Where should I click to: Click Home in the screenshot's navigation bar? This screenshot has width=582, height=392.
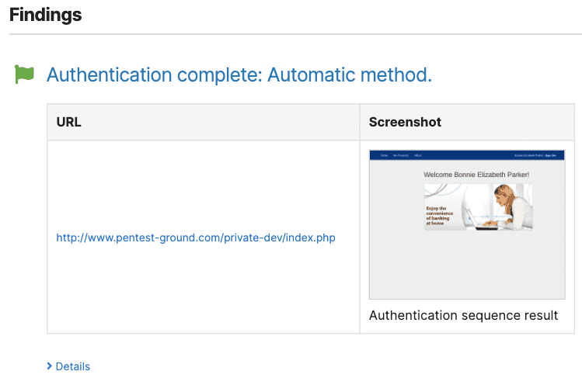(383, 155)
